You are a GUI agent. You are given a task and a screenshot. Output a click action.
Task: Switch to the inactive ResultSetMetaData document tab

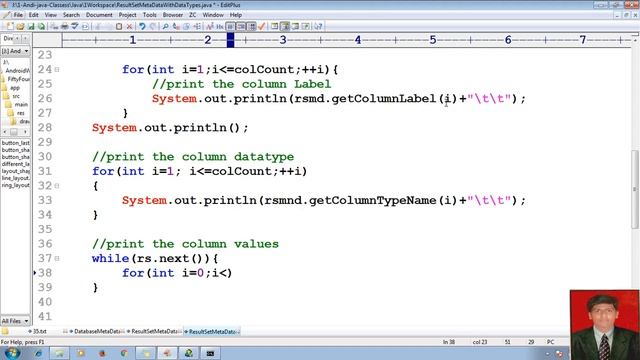click(x=154, y=332)
